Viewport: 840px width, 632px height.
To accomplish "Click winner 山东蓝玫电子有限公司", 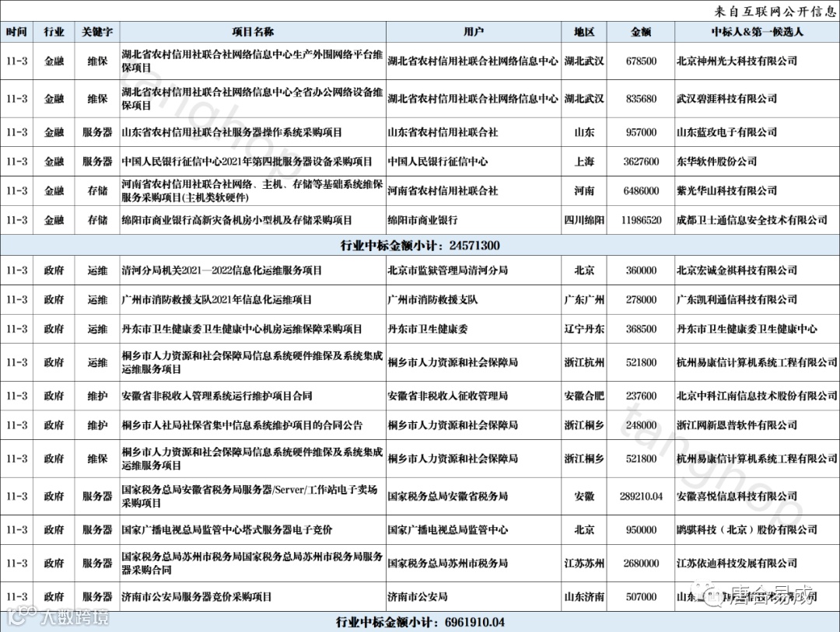I will 726,131.
